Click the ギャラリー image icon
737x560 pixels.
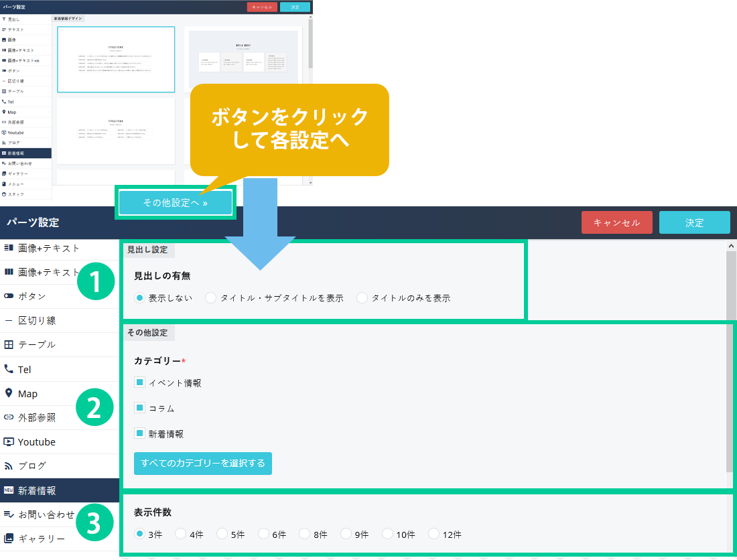[9, 538]
